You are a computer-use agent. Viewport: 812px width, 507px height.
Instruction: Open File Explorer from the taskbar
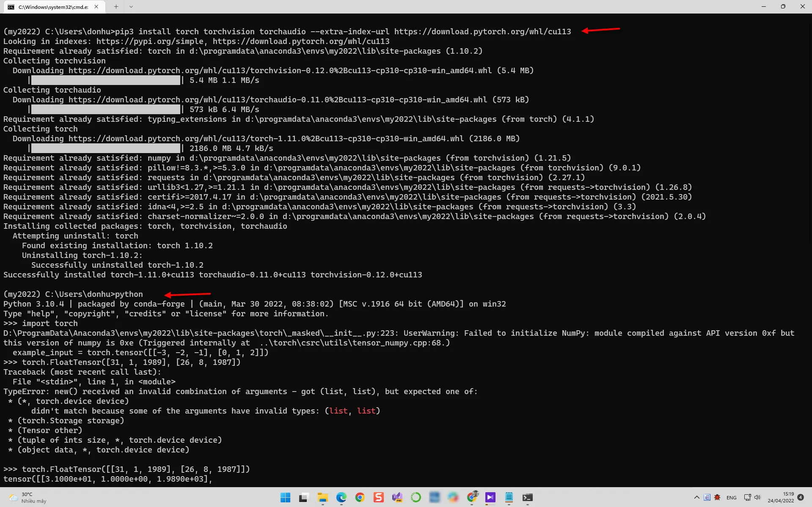point(322,497)
